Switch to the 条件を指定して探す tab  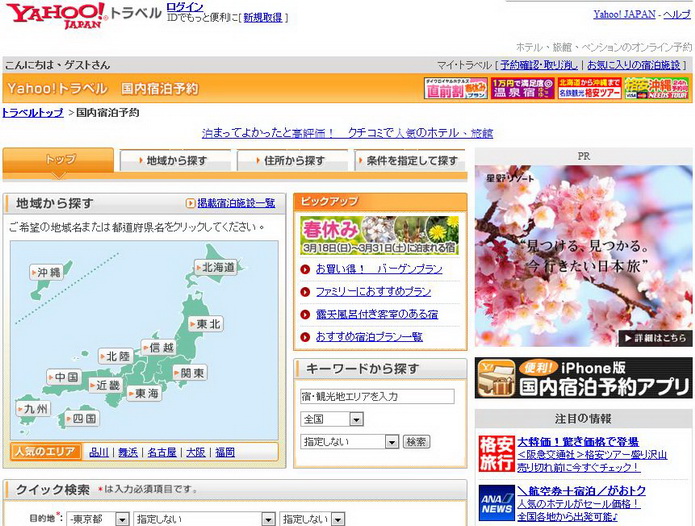pyautogui.click(x=410, y=161)
